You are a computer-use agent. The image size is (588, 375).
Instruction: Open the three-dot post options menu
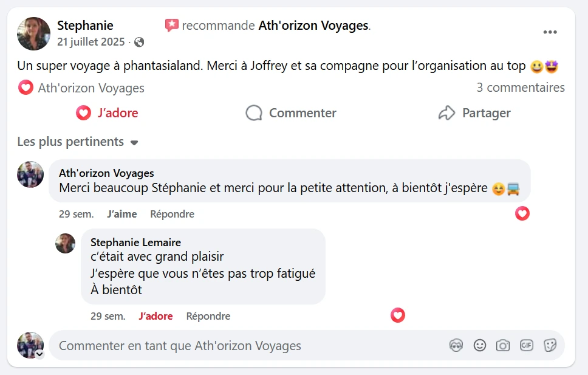coord(550,32)
